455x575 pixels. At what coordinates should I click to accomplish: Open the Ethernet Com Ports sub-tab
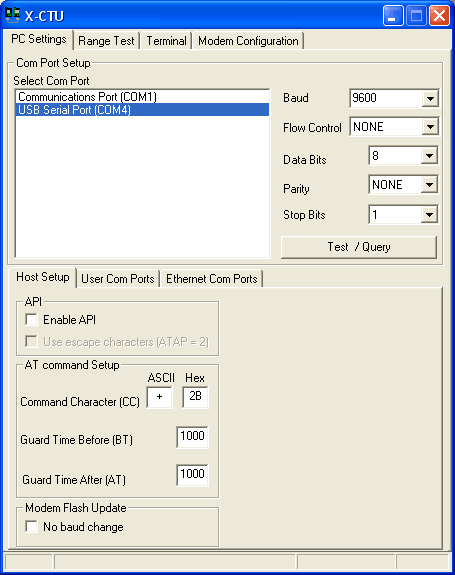click(212, 279)
